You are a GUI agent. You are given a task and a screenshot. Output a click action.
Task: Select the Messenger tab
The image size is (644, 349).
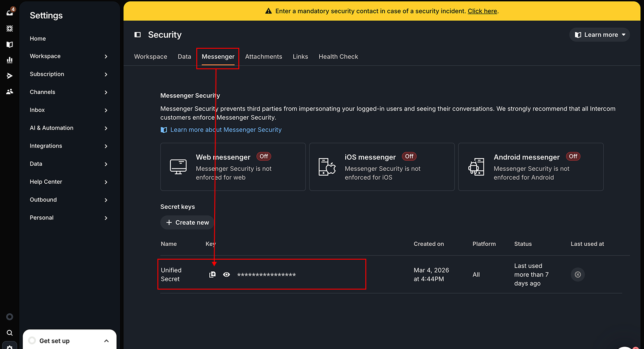pyautogui.click(x=218, y=57)
